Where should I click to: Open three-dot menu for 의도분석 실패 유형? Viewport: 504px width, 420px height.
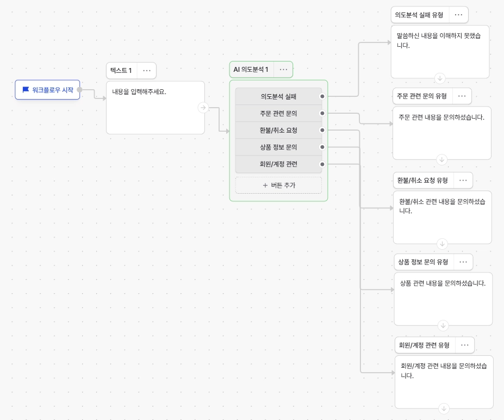[x=458, y=15]
